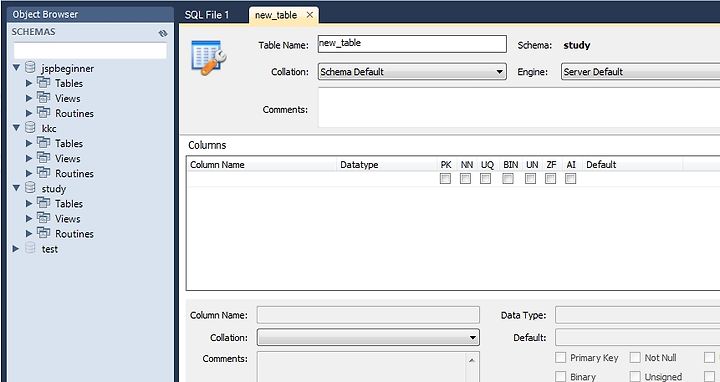Check UN box in columns grid
720x382 pixels.
(x=530, y=179)
